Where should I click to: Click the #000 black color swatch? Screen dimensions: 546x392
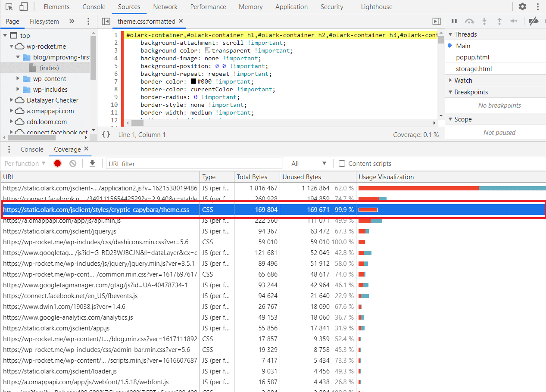point(193,81)
